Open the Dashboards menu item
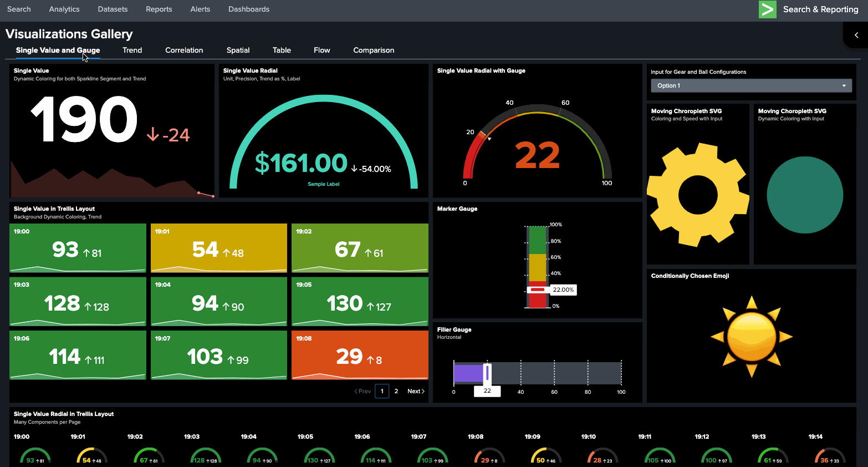868x467 pixels. pyautogui.click(x=249, y=9)
